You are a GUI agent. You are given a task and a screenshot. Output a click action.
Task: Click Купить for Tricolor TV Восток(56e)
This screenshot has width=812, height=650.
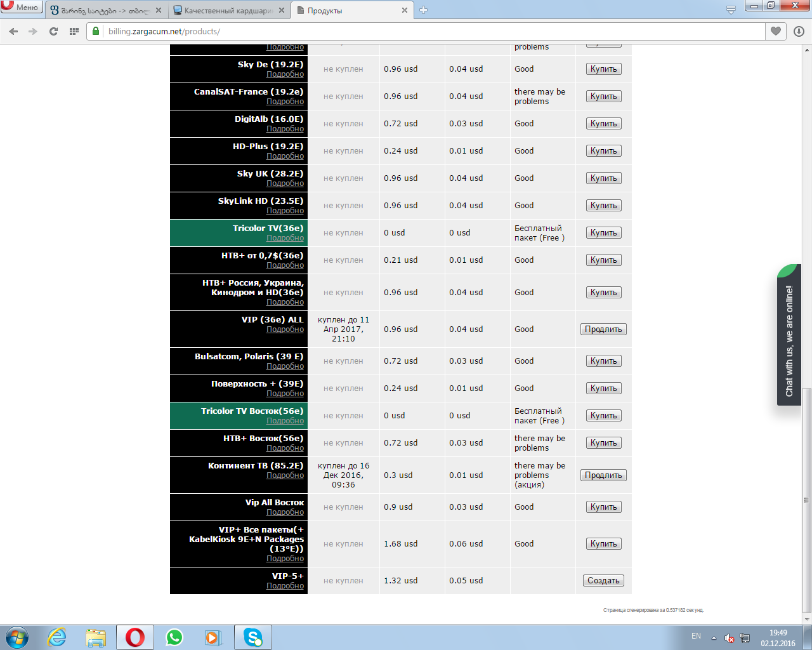603,416
